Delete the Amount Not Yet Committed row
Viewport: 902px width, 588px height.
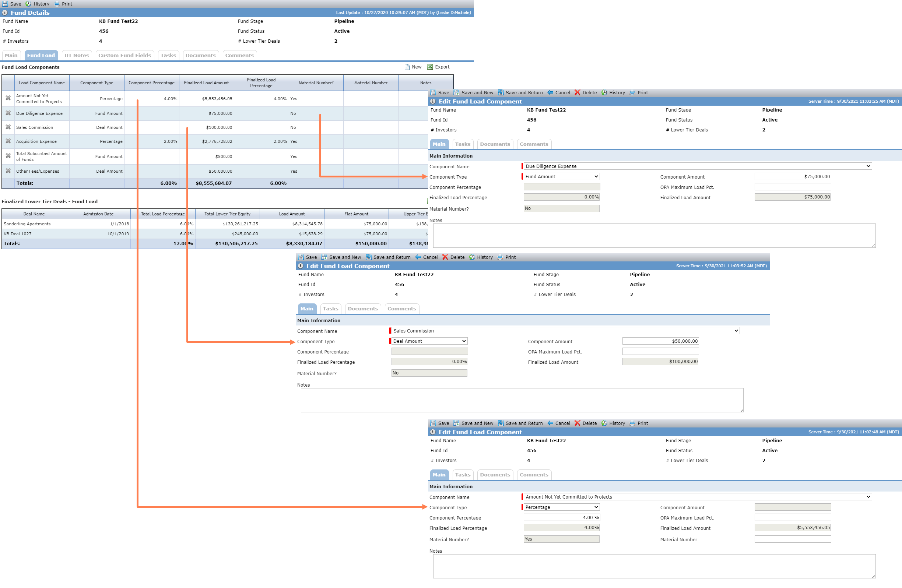tap(8, 98)
